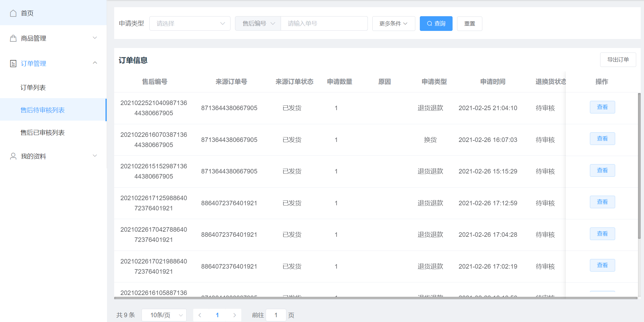
Task: Click 查看 for the 17:02:19 request
Action: pos(602,265)
